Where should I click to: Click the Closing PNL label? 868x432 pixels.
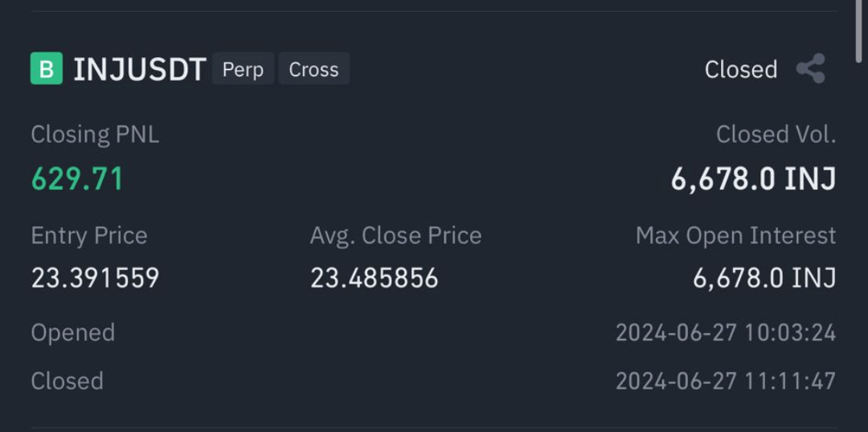tap(95, 135)
